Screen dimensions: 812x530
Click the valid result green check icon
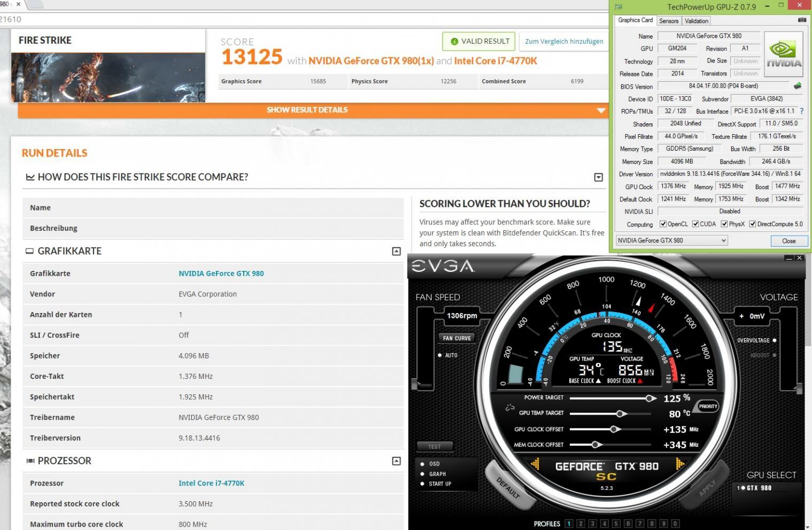454,42
